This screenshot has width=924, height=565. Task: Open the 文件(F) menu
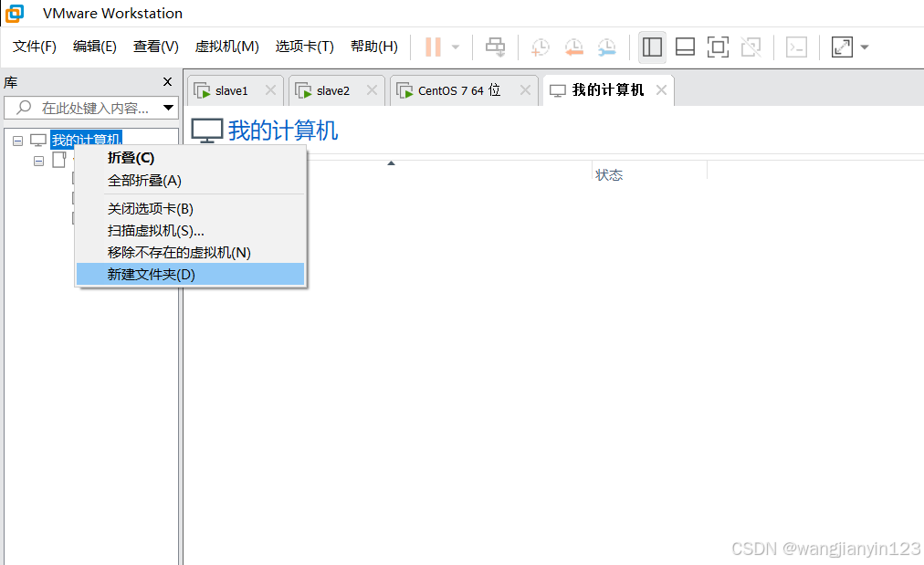(34, 47)
